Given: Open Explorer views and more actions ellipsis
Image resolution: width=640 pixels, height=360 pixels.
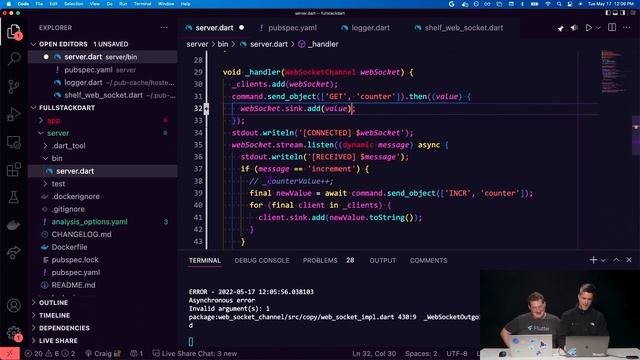Looking at the screenshot, I should (164, 27).
